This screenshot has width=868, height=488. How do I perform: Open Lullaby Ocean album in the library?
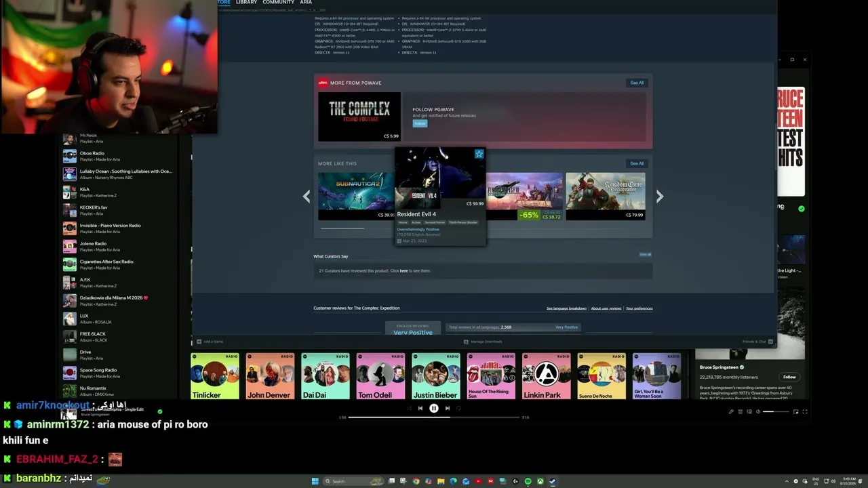(119, 174)
